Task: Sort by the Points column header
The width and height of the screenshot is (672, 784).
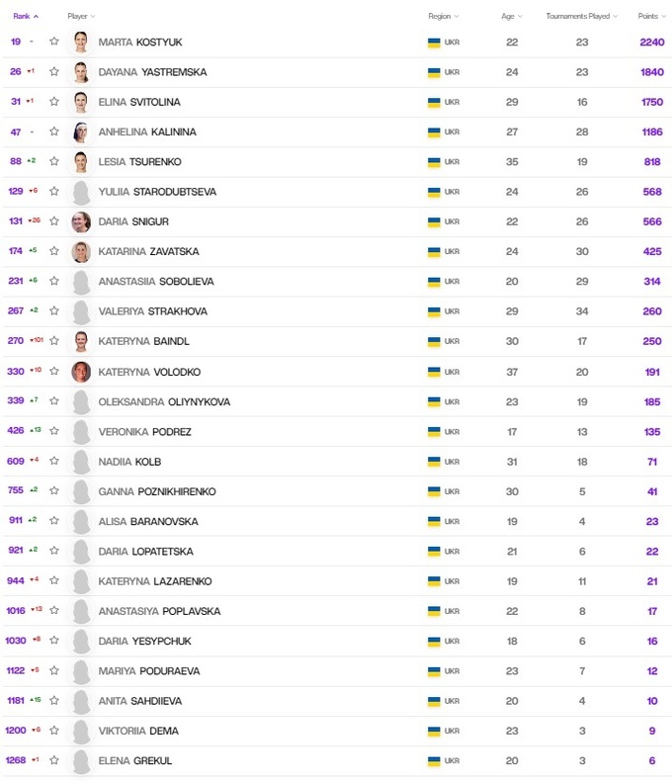Action: click(x=651, y=17)
